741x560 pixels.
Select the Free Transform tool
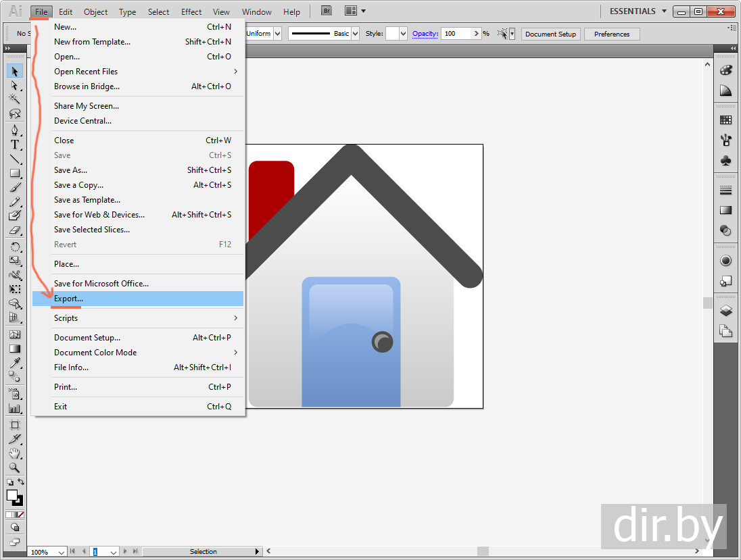pyautogui.click(x=15, y=289)
